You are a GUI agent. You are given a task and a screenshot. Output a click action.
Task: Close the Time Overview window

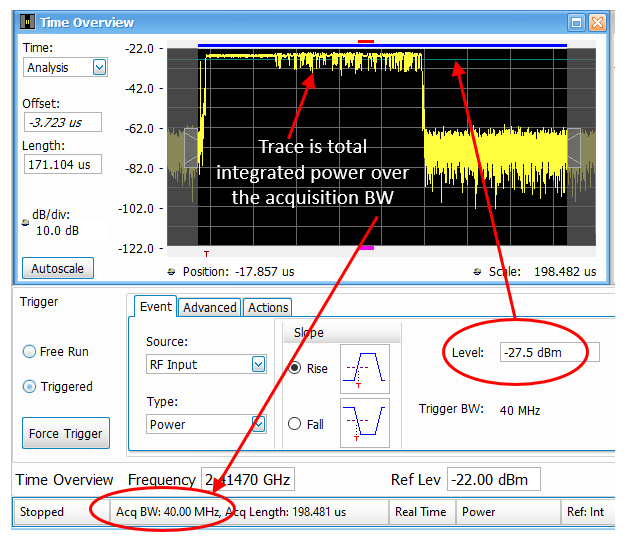597,23
